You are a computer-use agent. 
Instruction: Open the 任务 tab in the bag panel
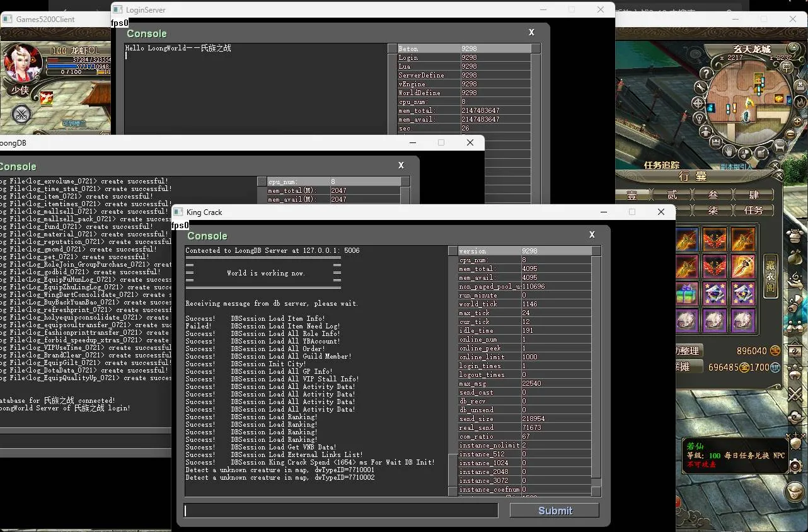pos(753,210)
